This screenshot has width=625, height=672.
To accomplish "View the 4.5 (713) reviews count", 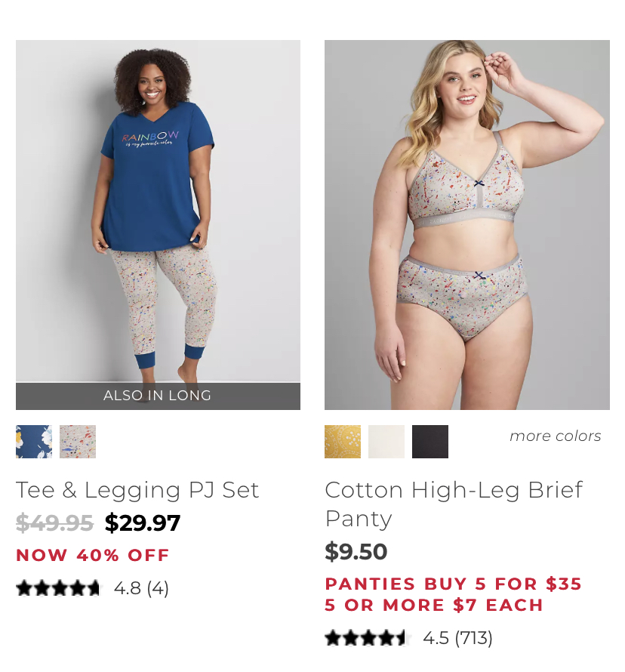I will [x=457, y=638].
